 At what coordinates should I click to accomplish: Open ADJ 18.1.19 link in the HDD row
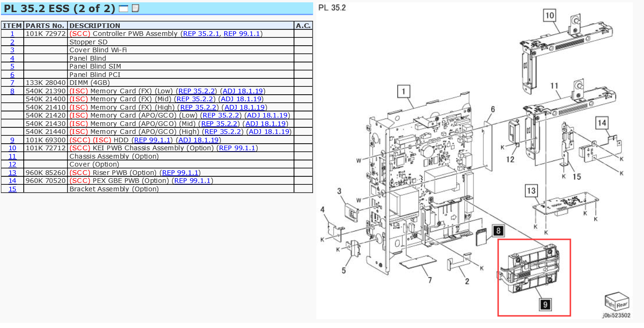point(199,140)
